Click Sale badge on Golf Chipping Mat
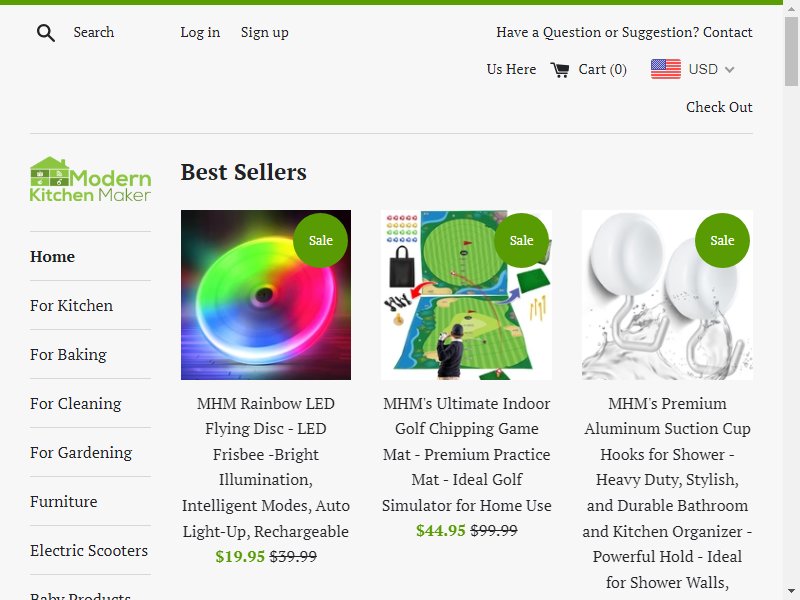Image resolution: width=800 pixels, height=600 pixels. (521, 240)
